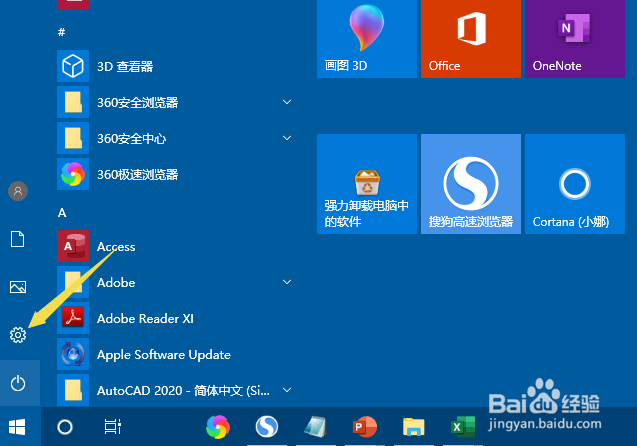Click the 3D 查看器 label
Image resolution: width=637 pixels, height=446 pixels.
pos(125,66)
